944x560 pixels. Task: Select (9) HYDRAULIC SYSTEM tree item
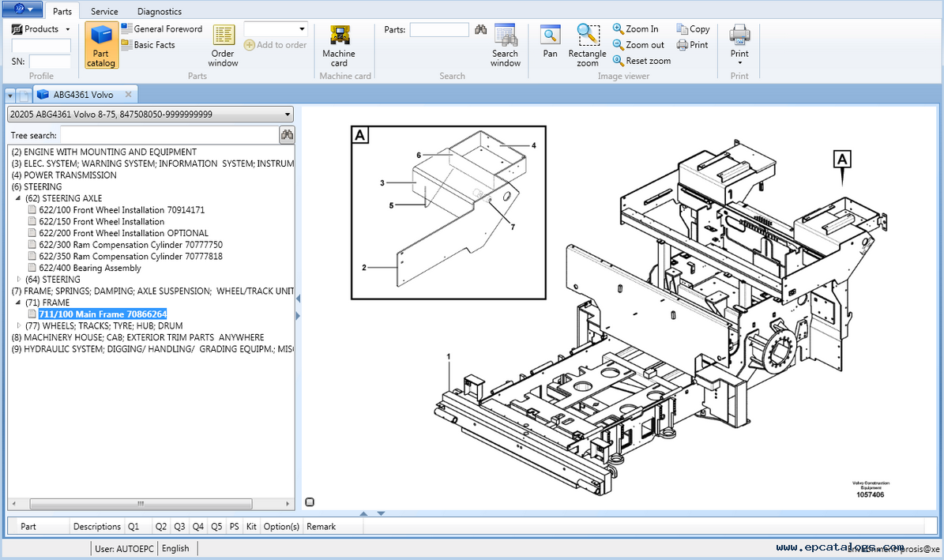coord(152,348)
